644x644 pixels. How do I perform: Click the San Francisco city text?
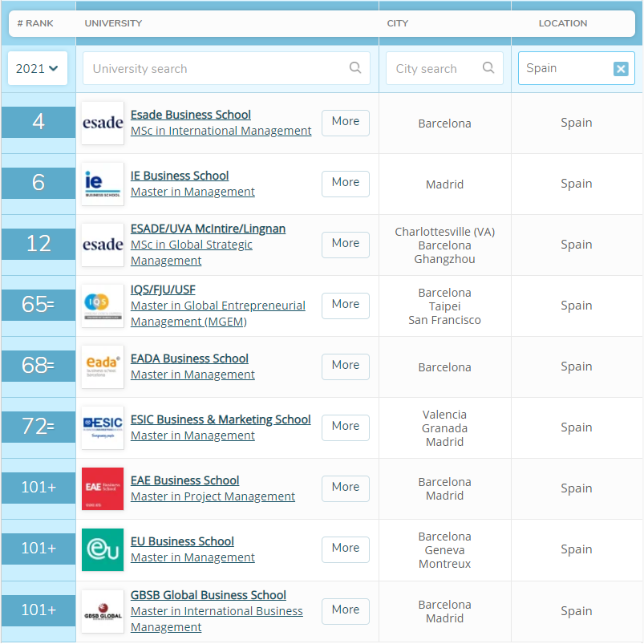point(444,320)
